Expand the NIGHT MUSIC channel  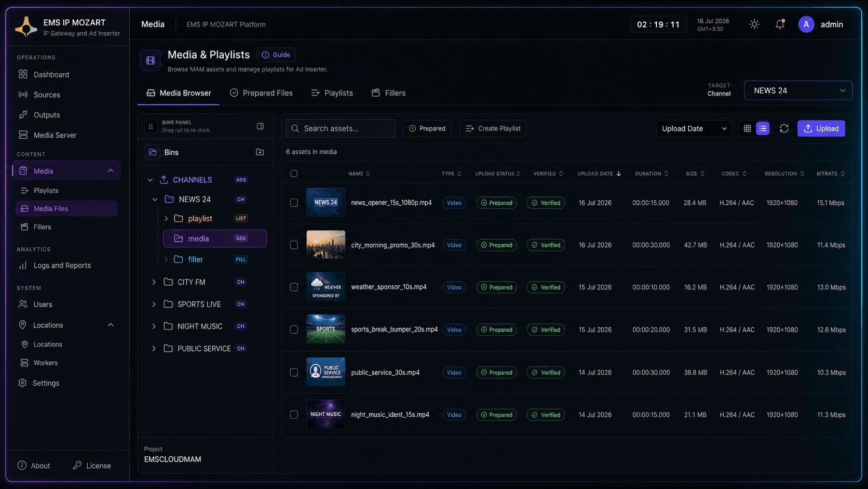pos(154,326)
